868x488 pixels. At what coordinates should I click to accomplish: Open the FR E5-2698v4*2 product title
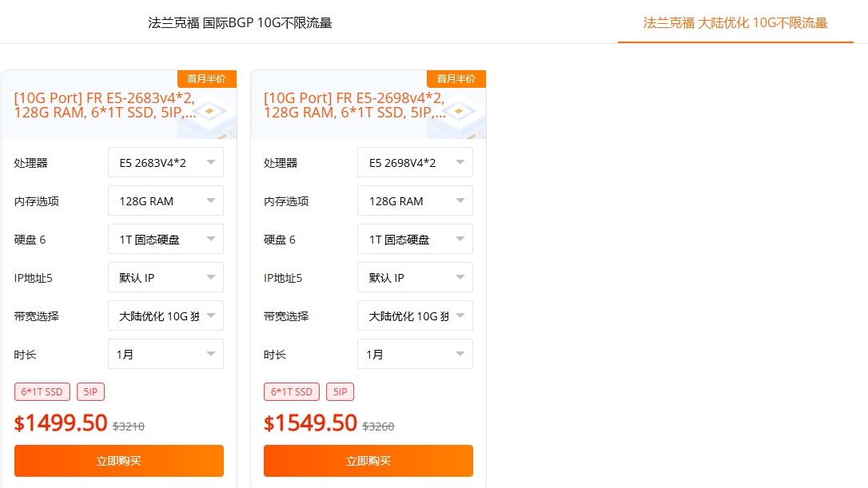354,105
